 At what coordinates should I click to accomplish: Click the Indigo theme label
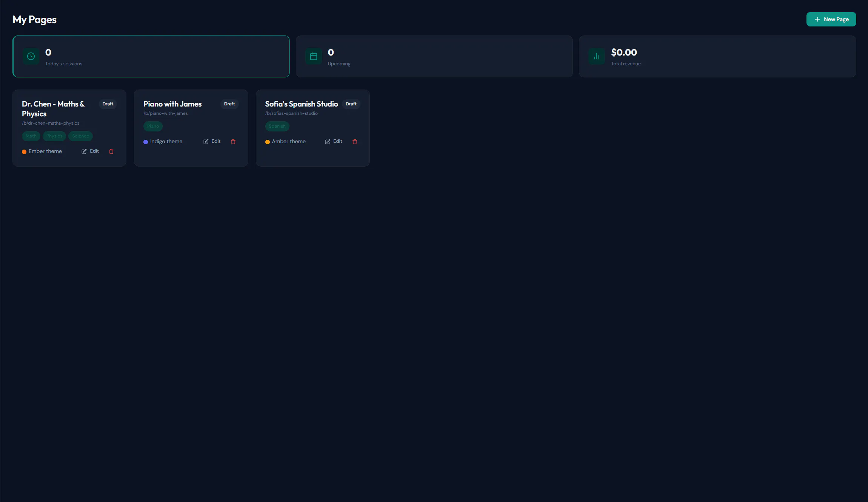click(166, 141)
